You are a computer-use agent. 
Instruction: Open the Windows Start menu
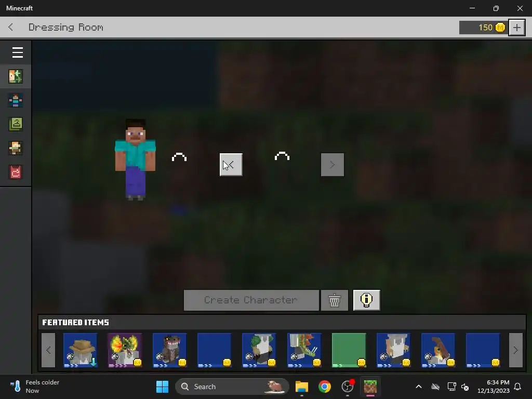(162, 387)
